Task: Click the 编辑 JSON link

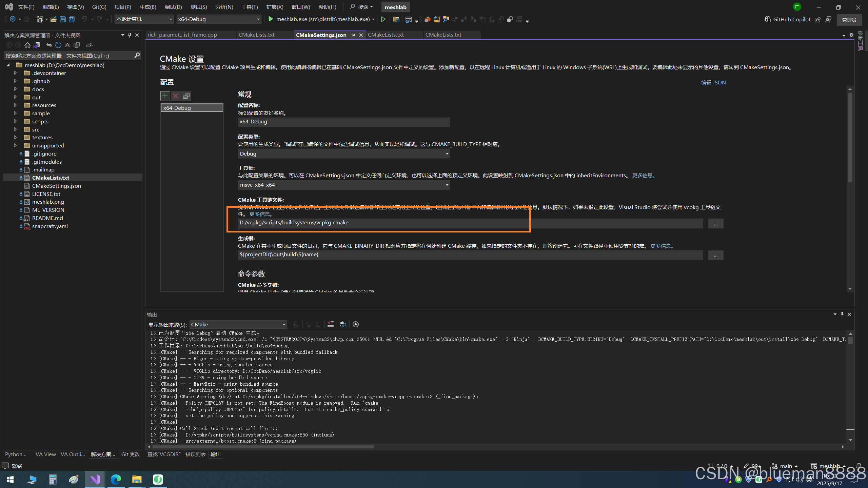Action: point(713,82)
